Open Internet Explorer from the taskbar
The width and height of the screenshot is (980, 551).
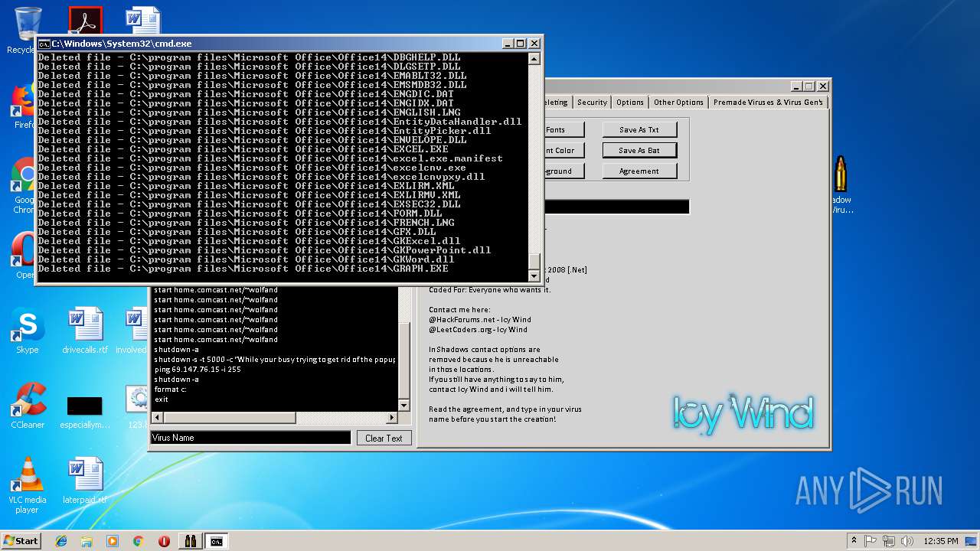(x=61, y=541)
